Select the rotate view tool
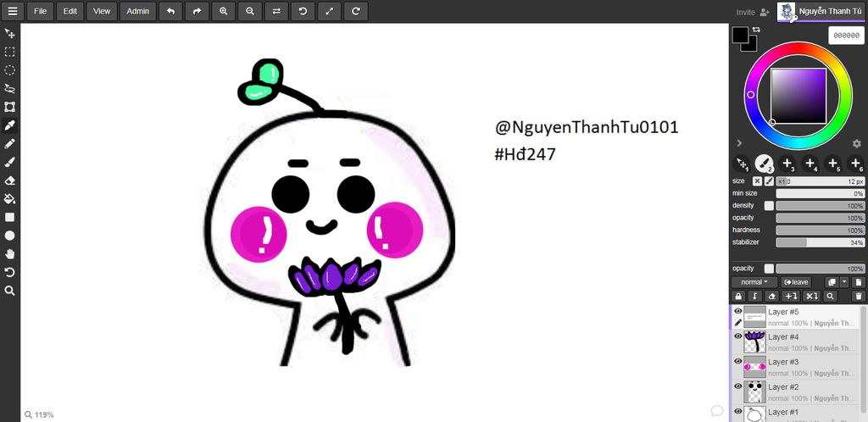Image resolution: width=868 pixels, height=422 pixels. pos(9,272)
